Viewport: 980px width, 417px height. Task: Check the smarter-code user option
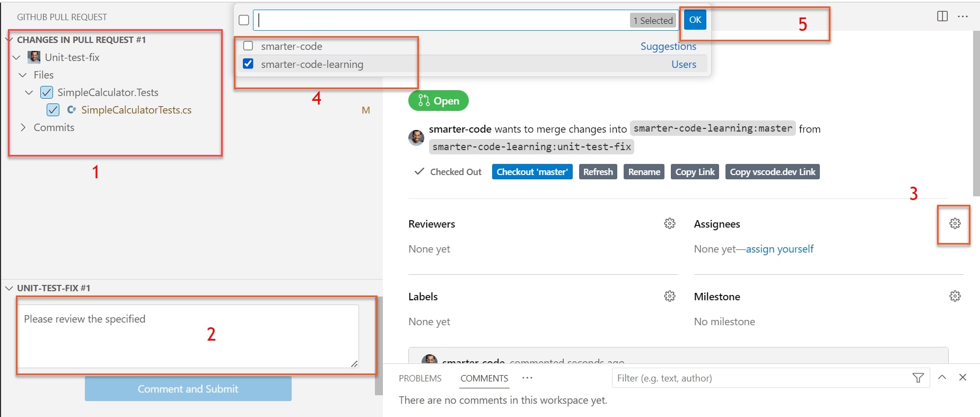pos(248,46)
